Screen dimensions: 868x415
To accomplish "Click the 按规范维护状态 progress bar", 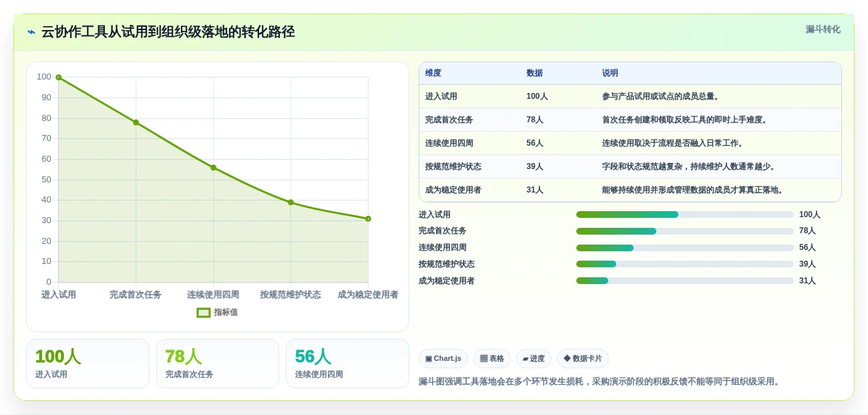I will [685, 264].
